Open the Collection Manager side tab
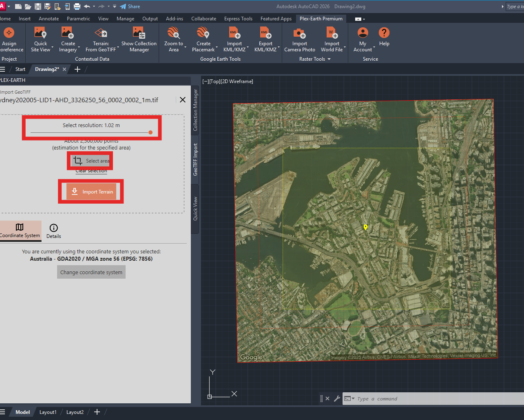 coord(195,110)
